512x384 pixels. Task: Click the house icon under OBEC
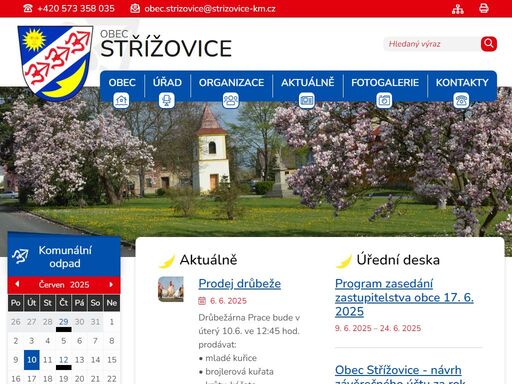121,100
